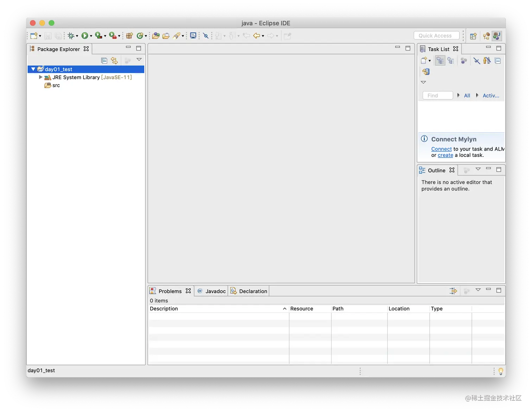The width and height of the screenshot is (532, 412).
Task: Toggle Focus on Active Task in Outline
Action: coord(467,170)
